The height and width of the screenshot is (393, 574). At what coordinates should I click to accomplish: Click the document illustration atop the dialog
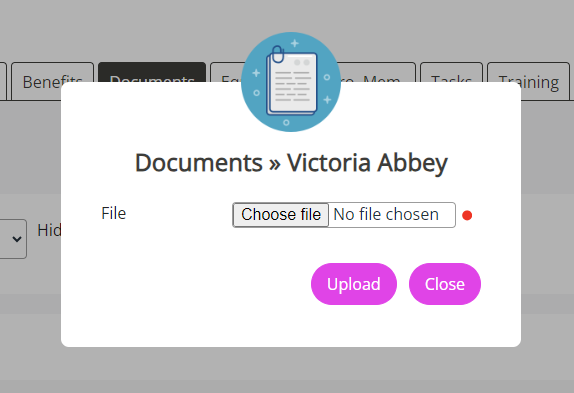(x=291, y=82)
